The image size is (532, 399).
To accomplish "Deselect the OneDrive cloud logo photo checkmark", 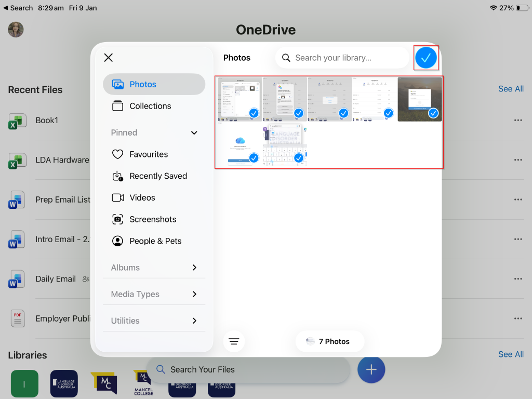I will tap(254, 158).
